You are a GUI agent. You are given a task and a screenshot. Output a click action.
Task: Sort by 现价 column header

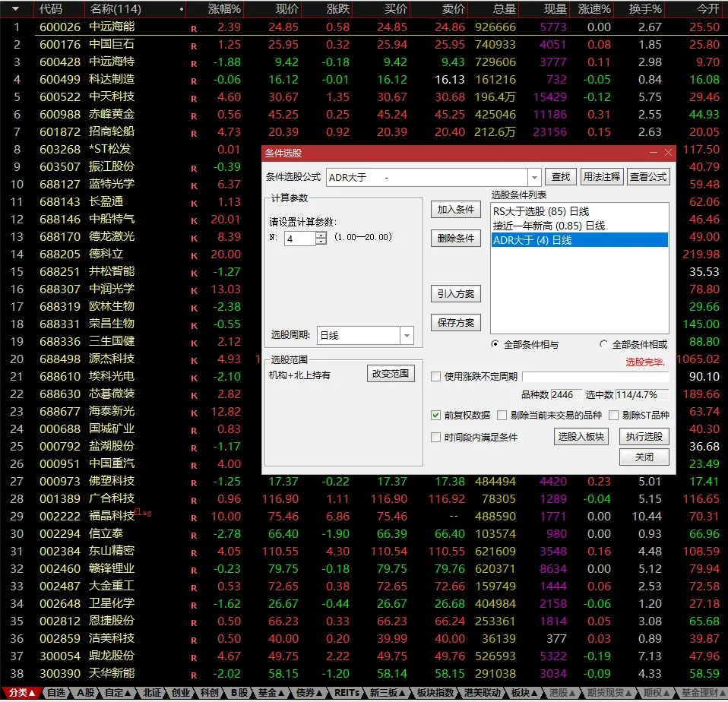point(287,9)
